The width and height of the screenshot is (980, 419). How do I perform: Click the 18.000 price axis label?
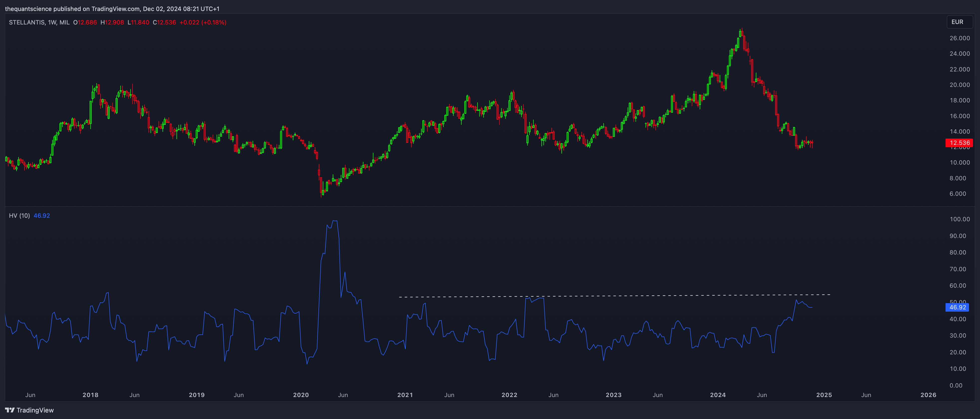tap(960, 100)
